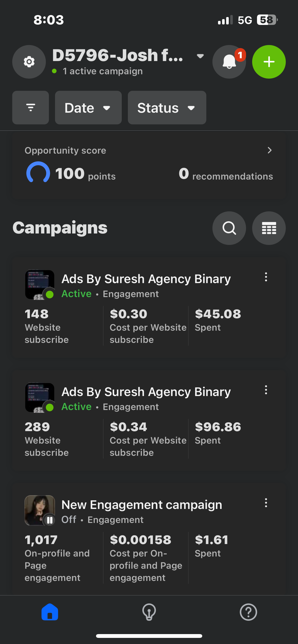Image resolution: width=298 pixels, height=644 pixels.
Task: Tap paused status badge on New Engagement campaign
Action: pos(50,520)
